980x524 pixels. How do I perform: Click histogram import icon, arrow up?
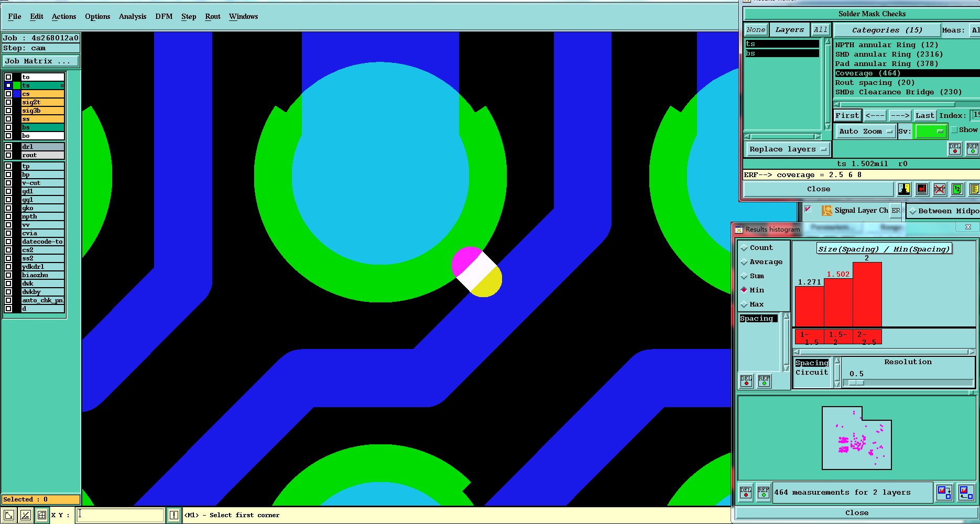(965, 493)
